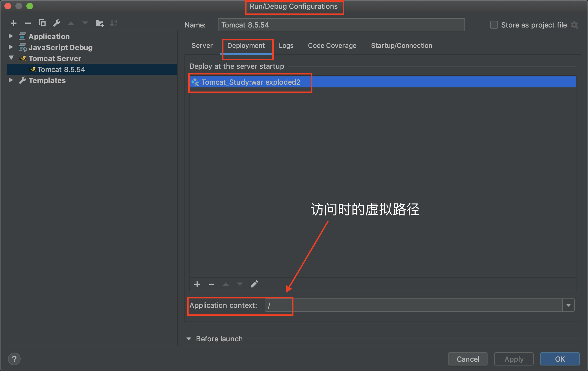Remove the selected deployment artifact

pos(211,284)
